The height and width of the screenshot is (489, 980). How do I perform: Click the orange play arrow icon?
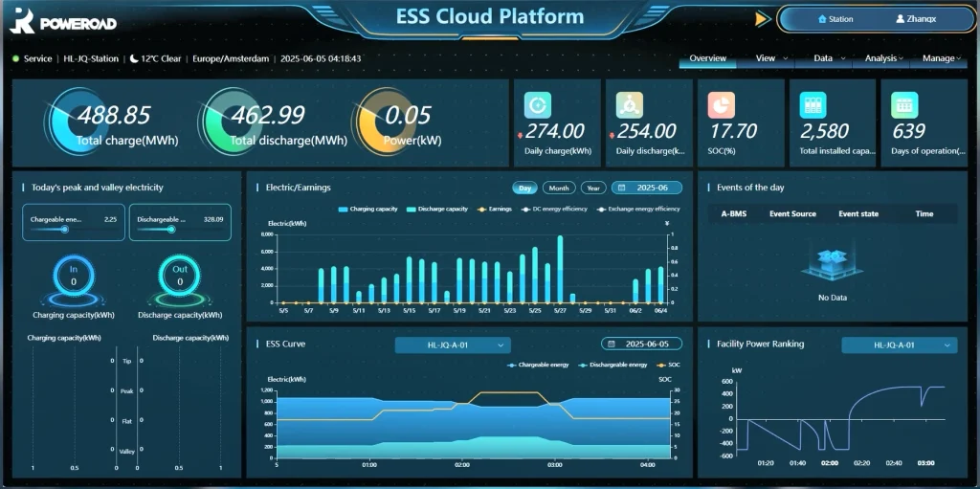coord(762,18)
